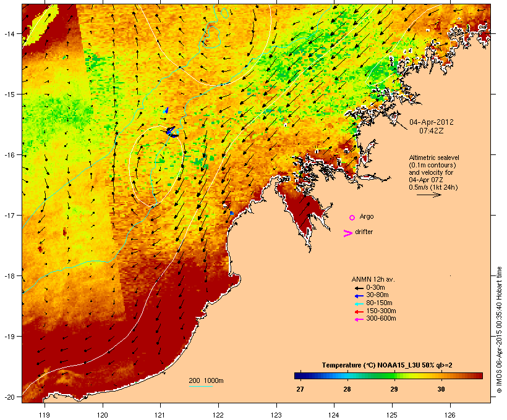Viewport: 507px width, 420px height.
Task: Click the '300-600m' depth label
Action: point(381,319)
